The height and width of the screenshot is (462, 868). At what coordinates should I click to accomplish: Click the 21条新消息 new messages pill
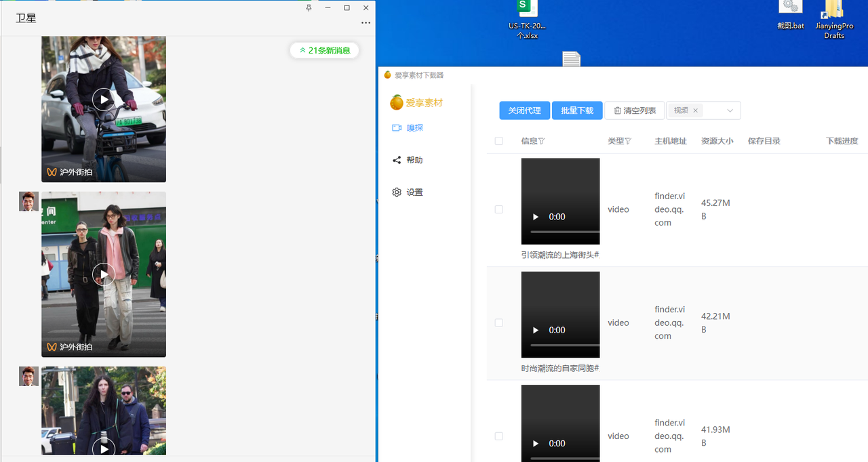(324, 50)
